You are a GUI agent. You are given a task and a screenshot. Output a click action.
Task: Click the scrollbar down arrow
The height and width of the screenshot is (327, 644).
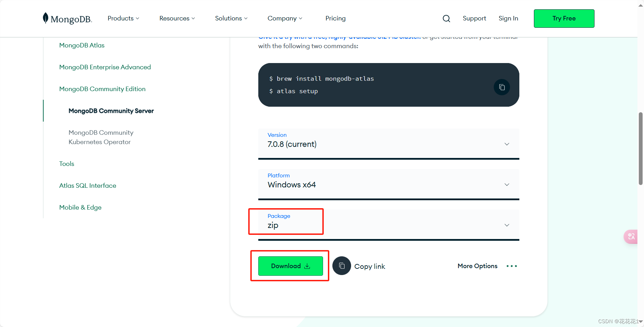(641, 322)
